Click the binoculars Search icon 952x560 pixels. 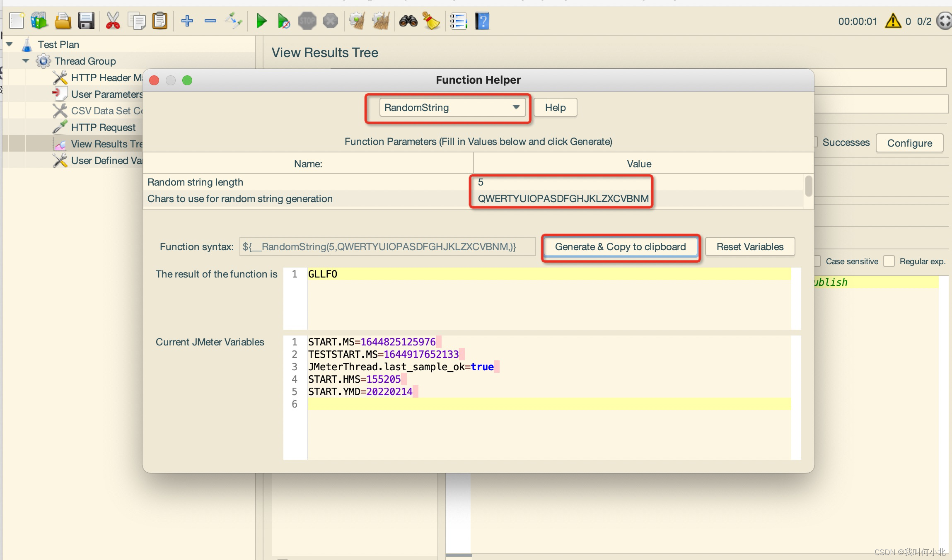[x=408, y=21]
